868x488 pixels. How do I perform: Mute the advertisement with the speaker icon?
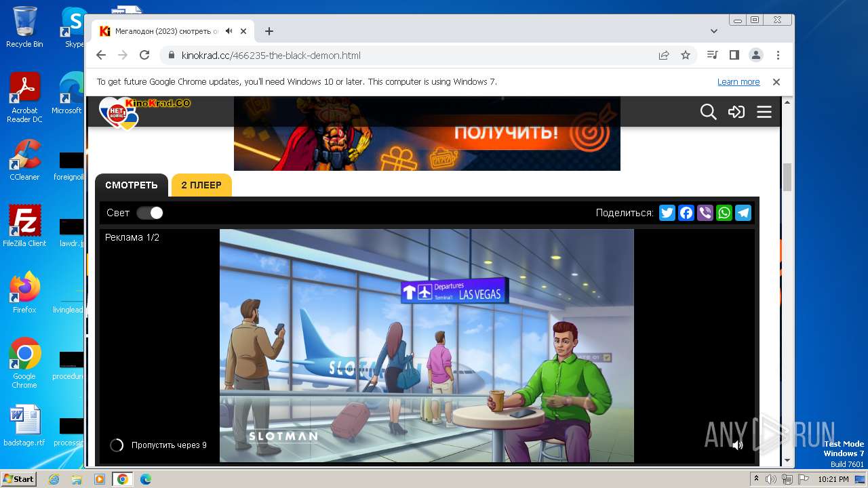737,445
